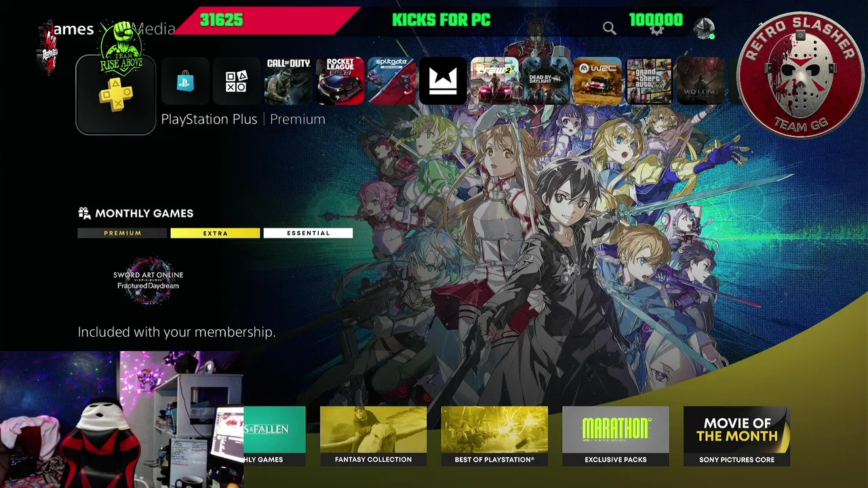Open the Fantasy Collection card

373,436
